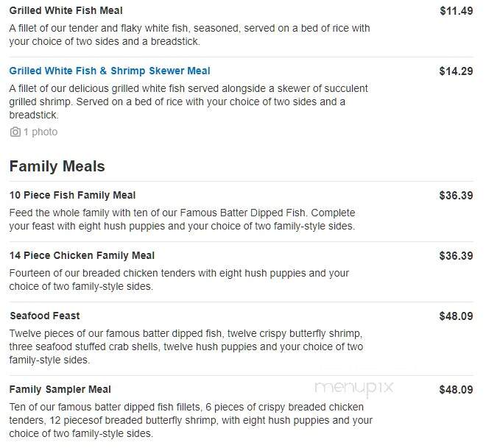Screen dimensions: 486x448
Task: Select the Family Meals section heading
Action: [57, 166]
